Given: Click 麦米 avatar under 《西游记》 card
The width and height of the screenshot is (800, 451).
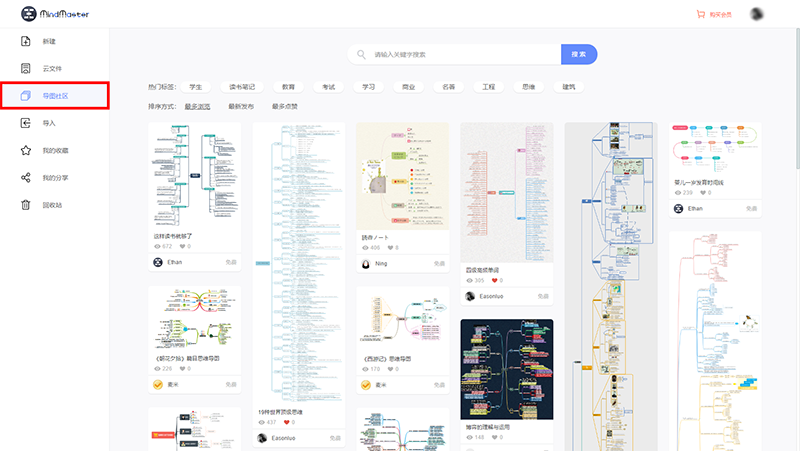Looking at the screenshot, I should pyautogui.click(x=365, y=385).
